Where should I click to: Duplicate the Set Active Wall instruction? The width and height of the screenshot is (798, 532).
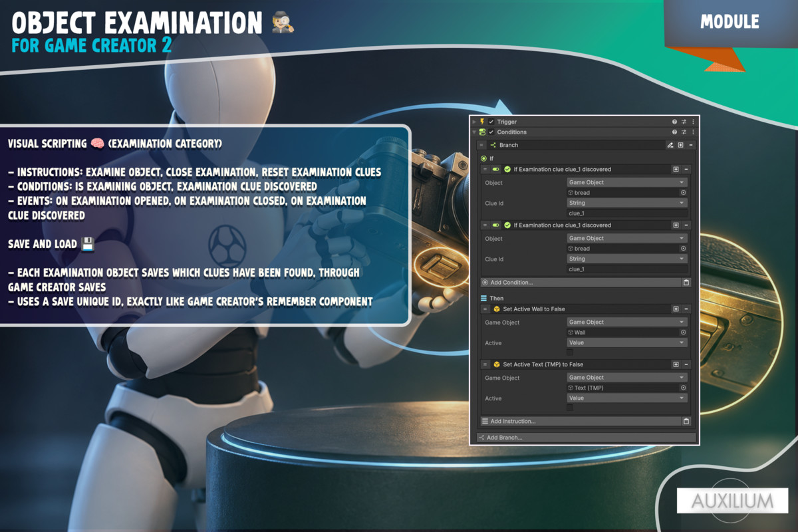(676, 309)
